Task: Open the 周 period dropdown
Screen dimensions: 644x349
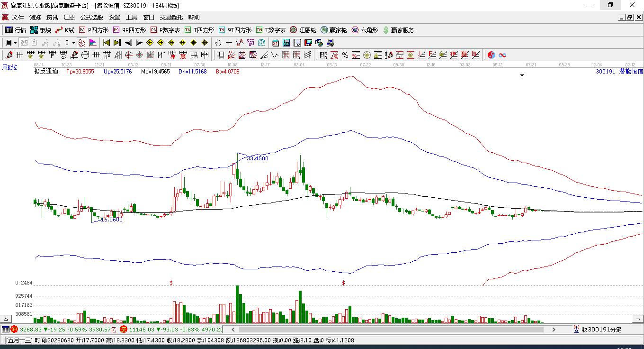Action: click(x=11, y=43)
